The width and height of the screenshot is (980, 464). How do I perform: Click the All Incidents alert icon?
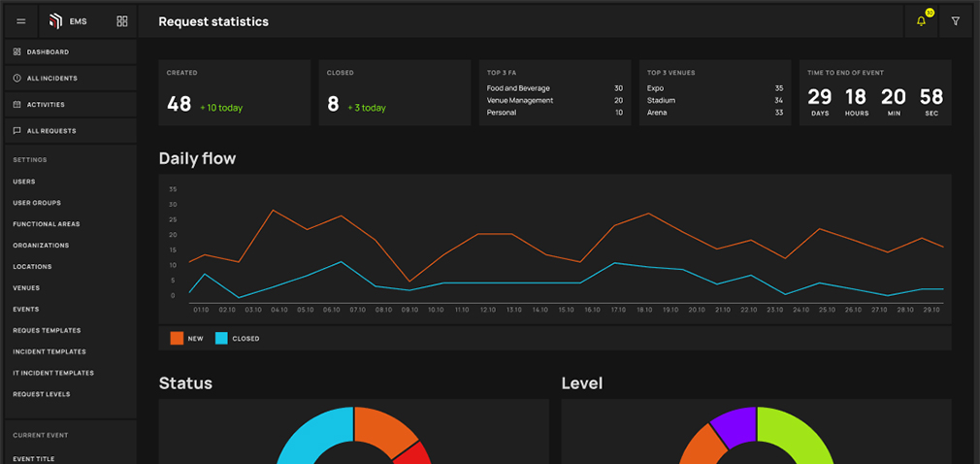[16, 79]
